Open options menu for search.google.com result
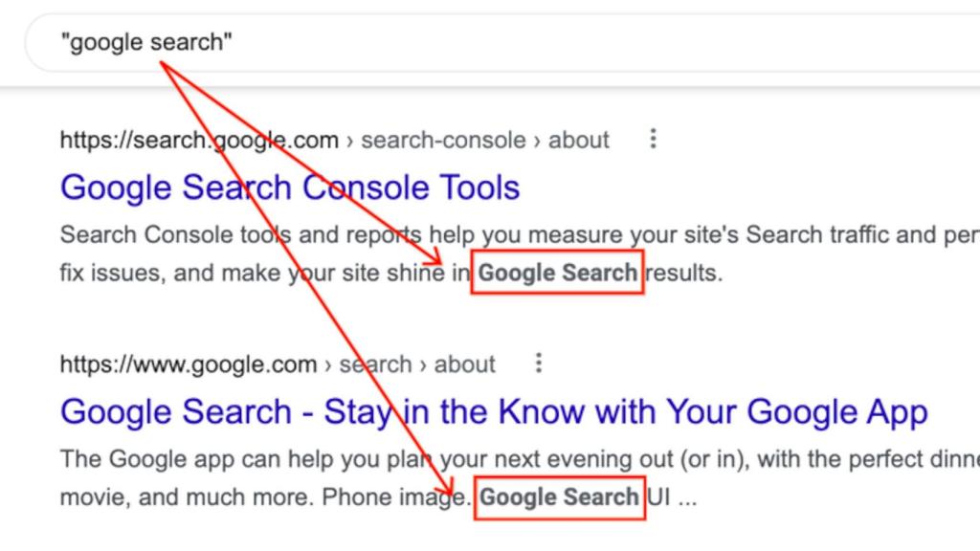This screenshot has height=551, width=980. 653,140
